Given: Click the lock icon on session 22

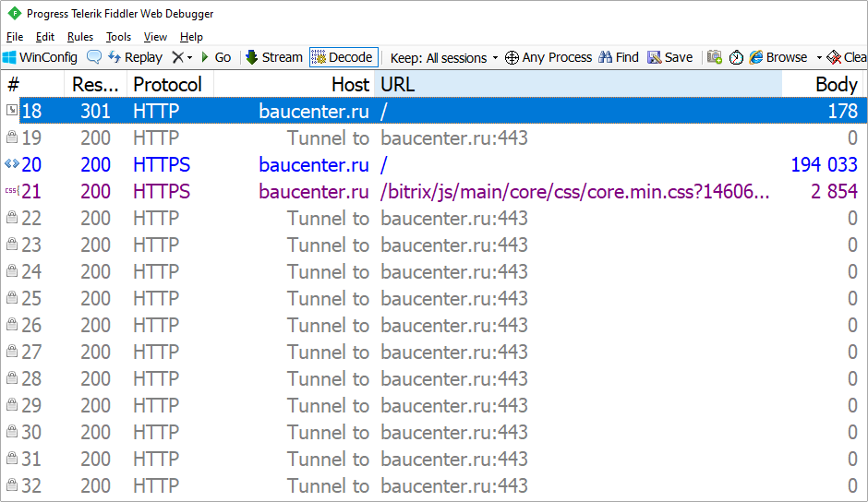Looking at the screenshot, I should coord(12,217).
